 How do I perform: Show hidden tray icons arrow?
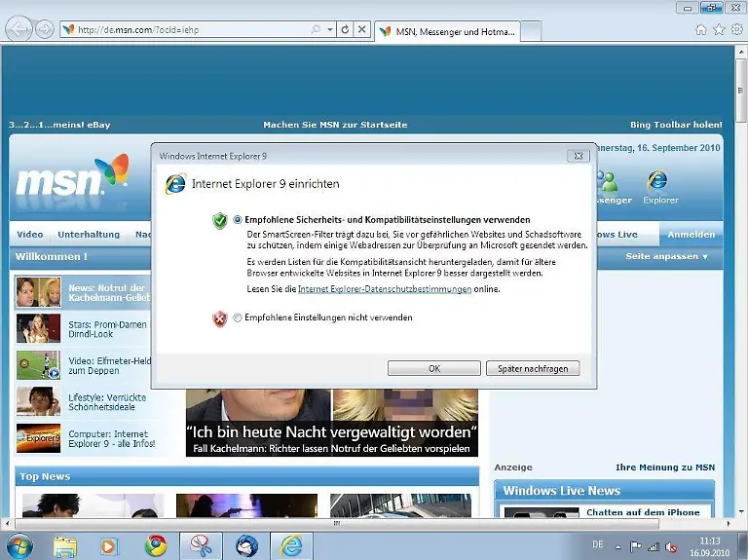pyautogui.click(x=619, y=546)
